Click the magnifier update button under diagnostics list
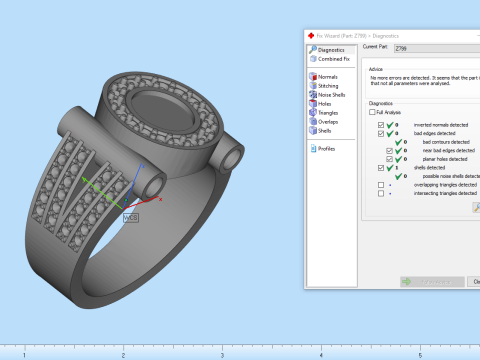 [477, 207]
